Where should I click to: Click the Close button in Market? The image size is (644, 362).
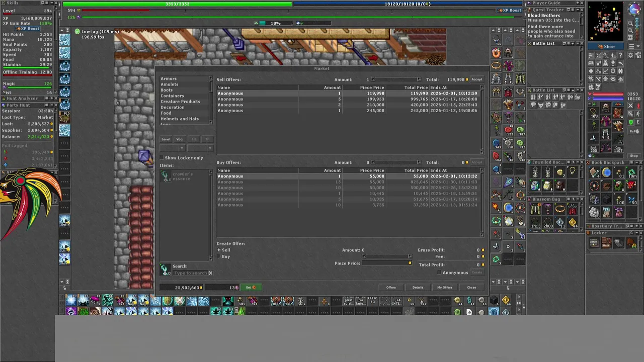coord(471,288)
